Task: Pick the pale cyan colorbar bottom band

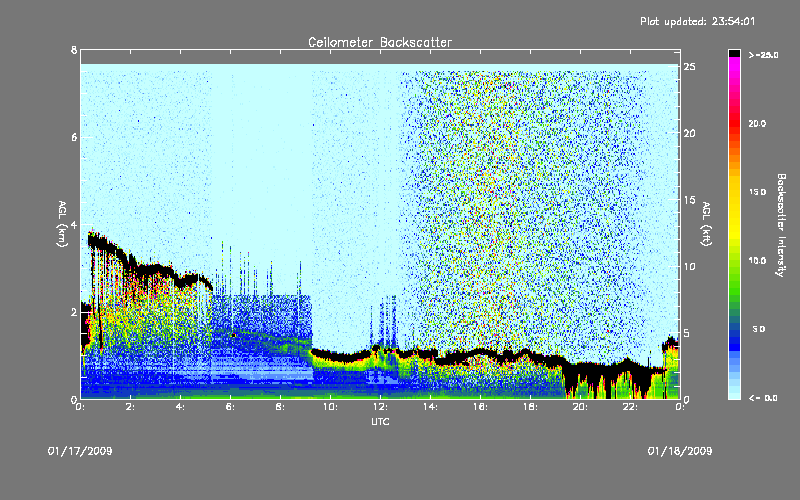Action: click(734, 395)
